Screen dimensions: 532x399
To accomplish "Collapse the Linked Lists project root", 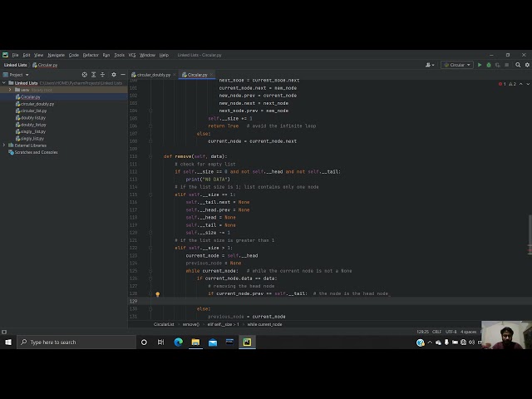I will [x=4, y=83].
